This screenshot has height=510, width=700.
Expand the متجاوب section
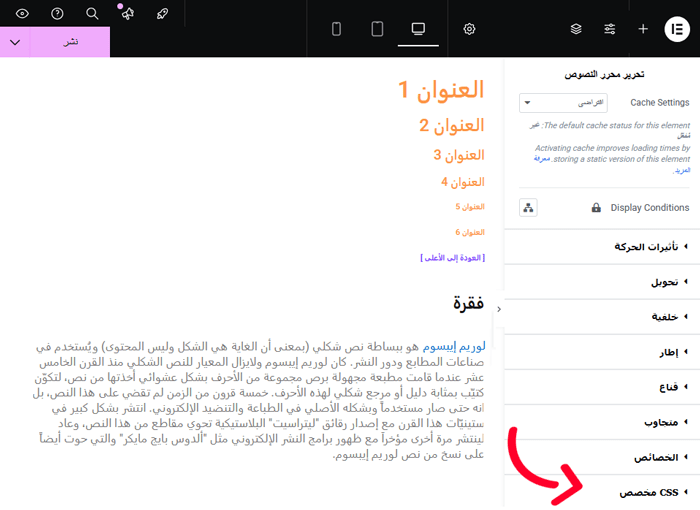click(x=602, y=422)
